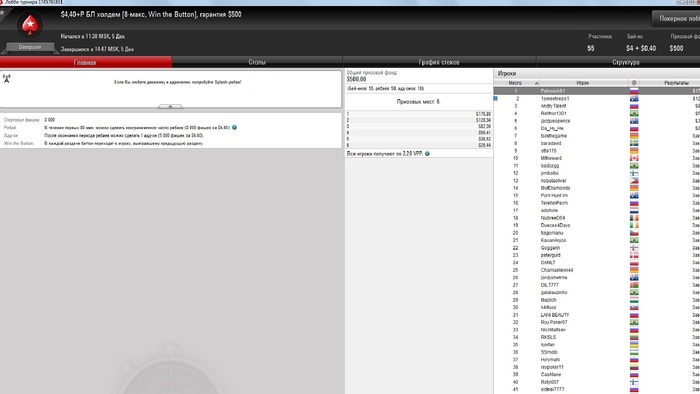Collapse the message panel using the bottom handle

[170, 106]
